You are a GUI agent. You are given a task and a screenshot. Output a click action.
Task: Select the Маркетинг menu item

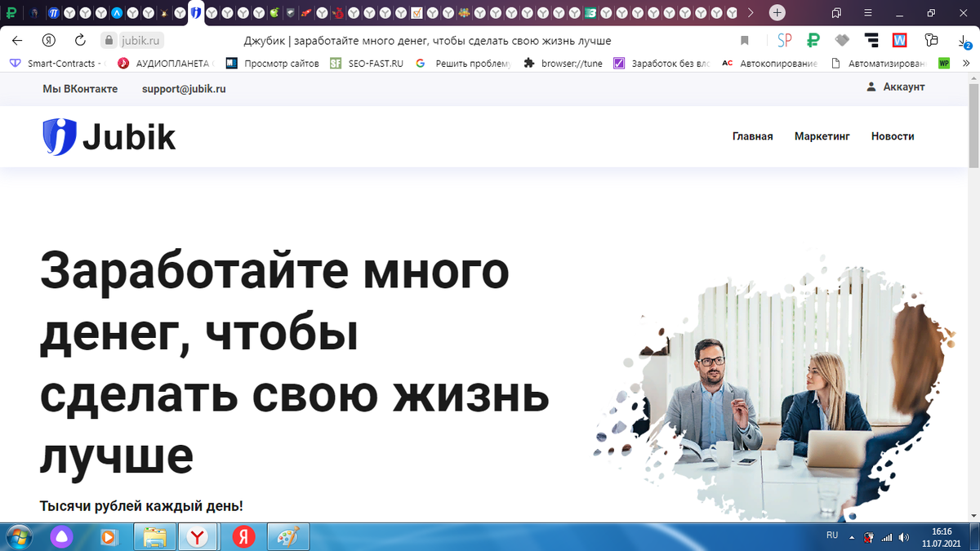click(x=822, y=136)
